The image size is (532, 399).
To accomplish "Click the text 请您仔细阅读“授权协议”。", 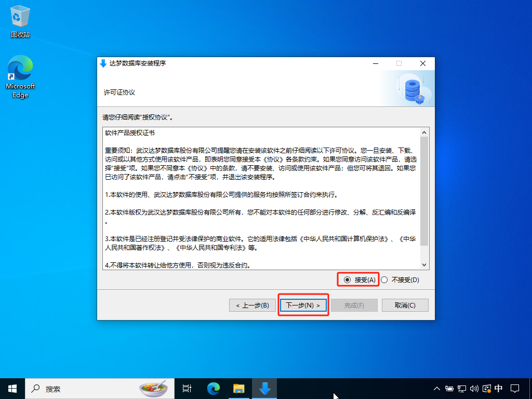I will coord(138,117).
